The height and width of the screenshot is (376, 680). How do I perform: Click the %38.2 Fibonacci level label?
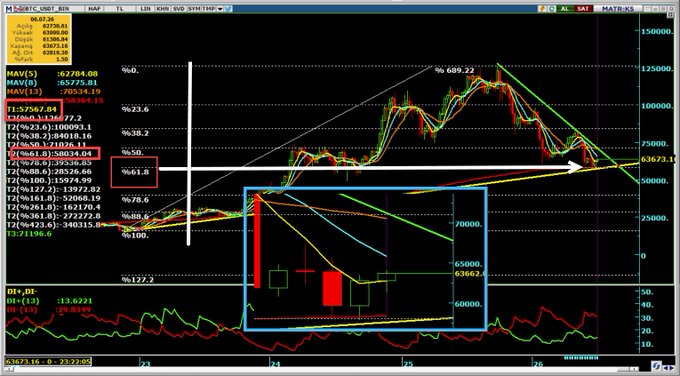click(x=135, y=133)
